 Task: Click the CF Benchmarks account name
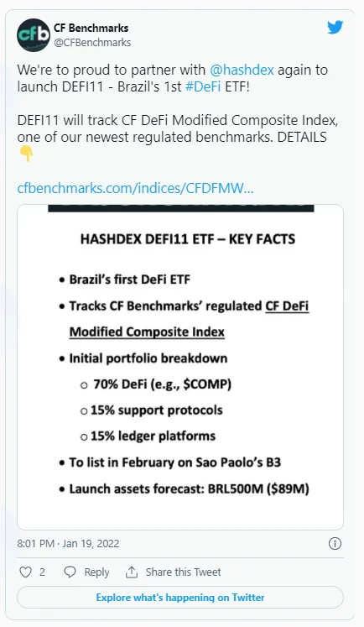(x=91, y=28)
